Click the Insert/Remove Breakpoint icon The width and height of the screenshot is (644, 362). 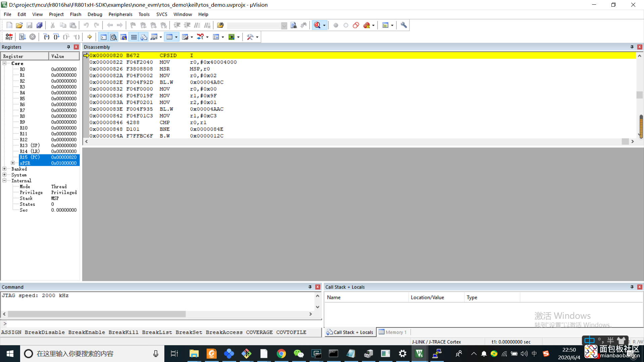[336, 25]
